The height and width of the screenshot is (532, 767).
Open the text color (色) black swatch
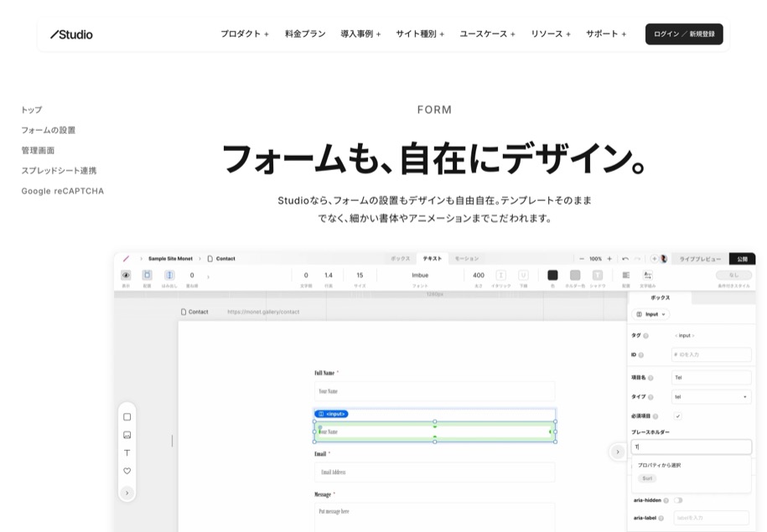(x=552, y=276)
